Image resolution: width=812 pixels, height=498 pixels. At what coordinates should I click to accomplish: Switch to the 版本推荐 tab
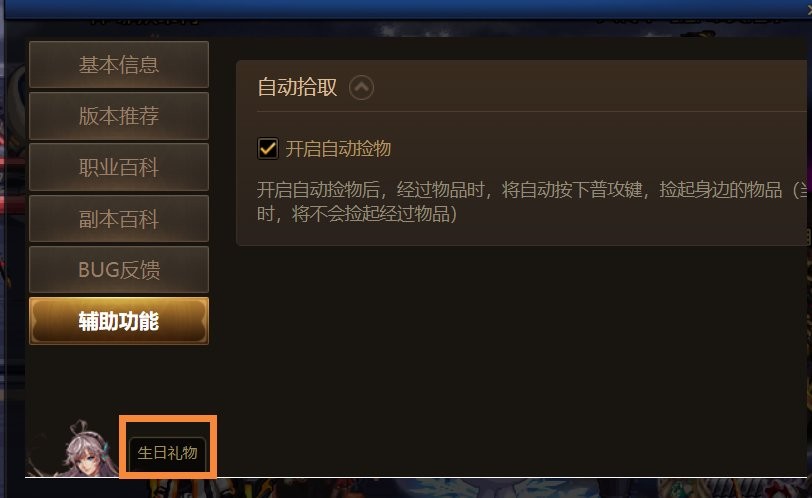(119, 116)
